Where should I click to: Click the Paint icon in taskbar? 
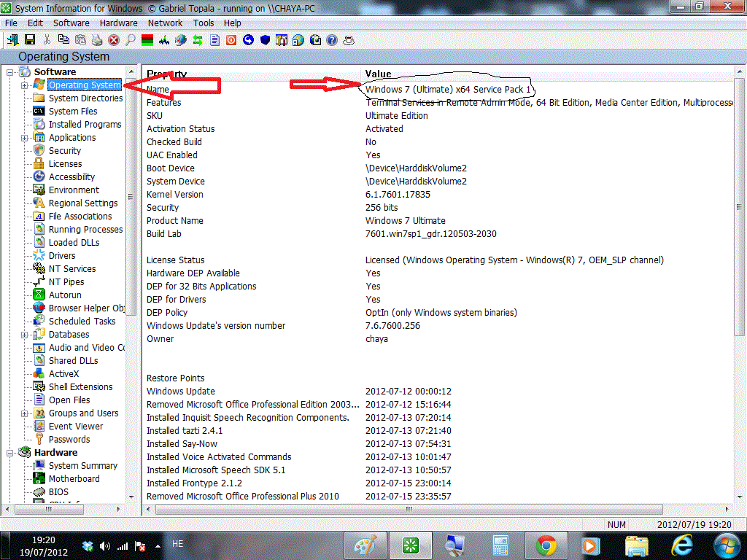click(x=365, y=545)
